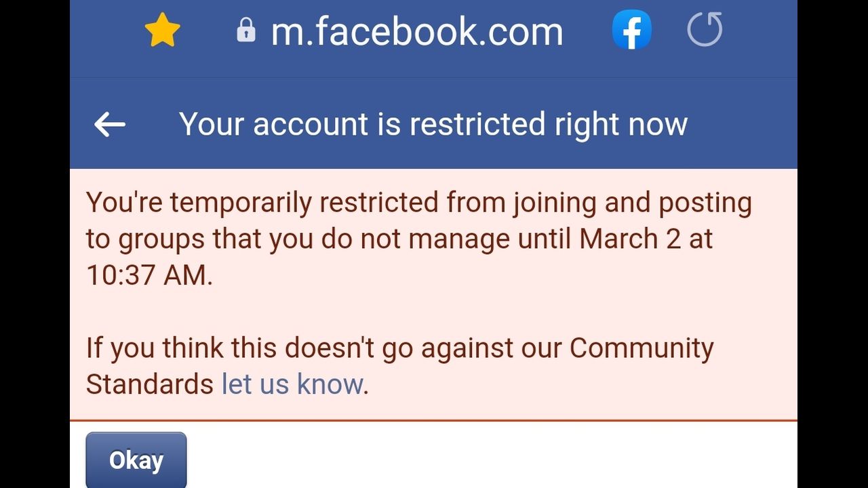Viewport: 868px width, 488px height.
Task: Click the m.facebook.com address text
Action: 417,32
